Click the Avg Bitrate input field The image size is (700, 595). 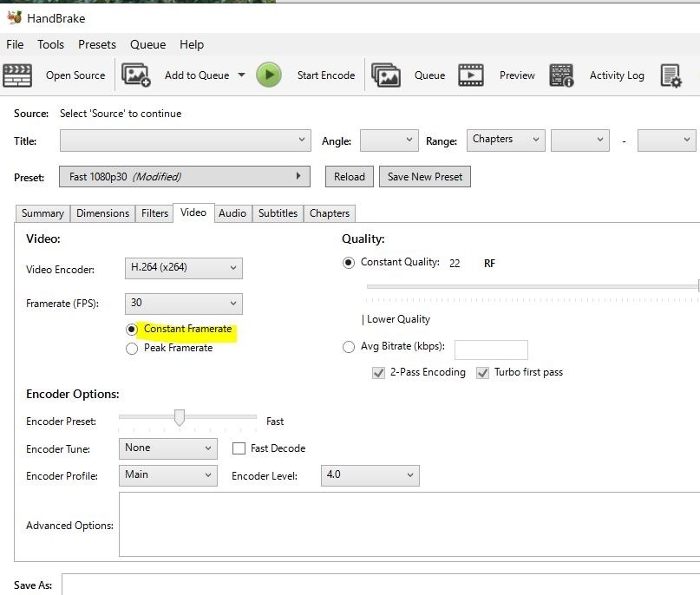(x=491, y=350)
